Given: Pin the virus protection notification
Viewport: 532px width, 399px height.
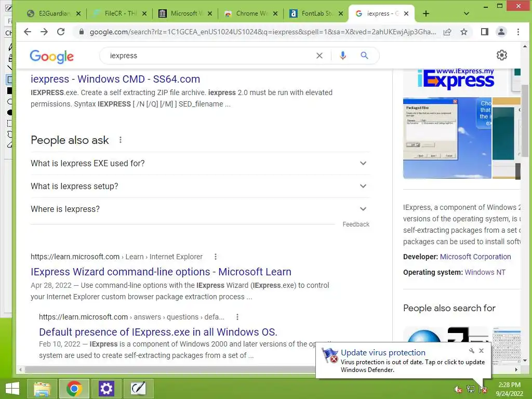Looking at the screenshot, I should 472,351.
